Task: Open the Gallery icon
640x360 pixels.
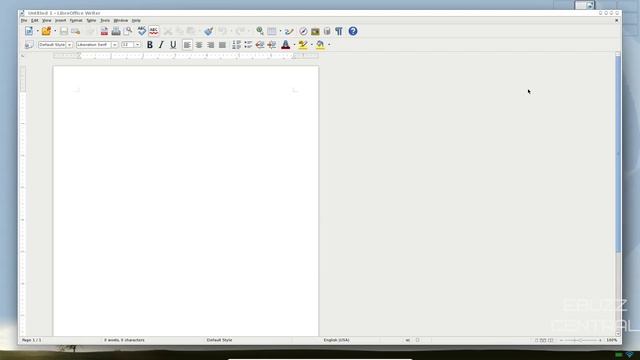Action: (315, 31)
